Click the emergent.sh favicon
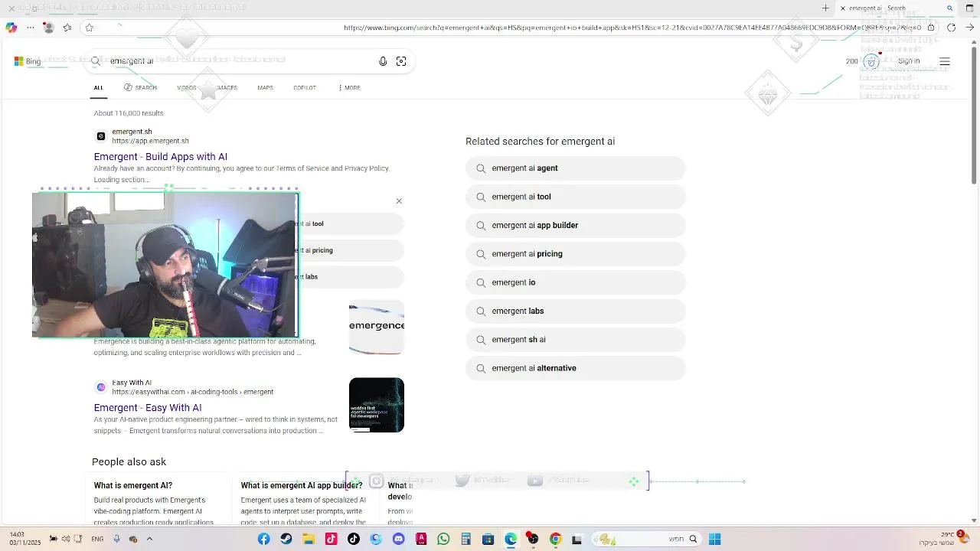Viewport: 980px width, 551px height. pos(100,136)
